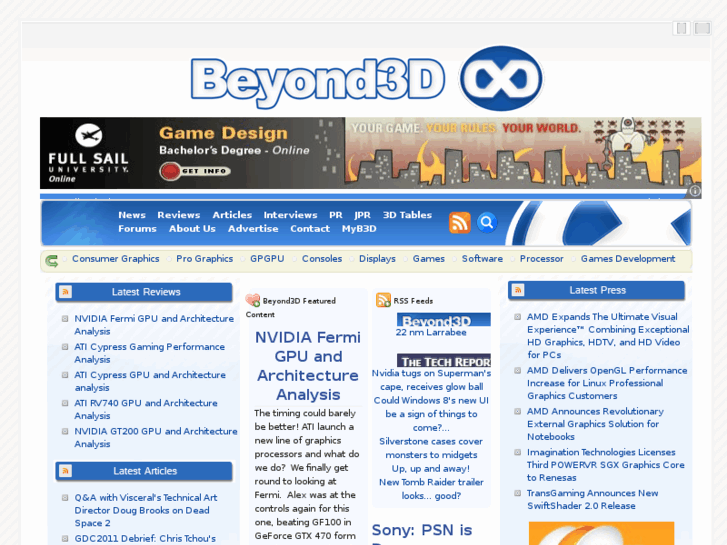
Task: Open NVIDIA GT200 GPU and Architecture Analysis
Action: click(x=156, y=437)
